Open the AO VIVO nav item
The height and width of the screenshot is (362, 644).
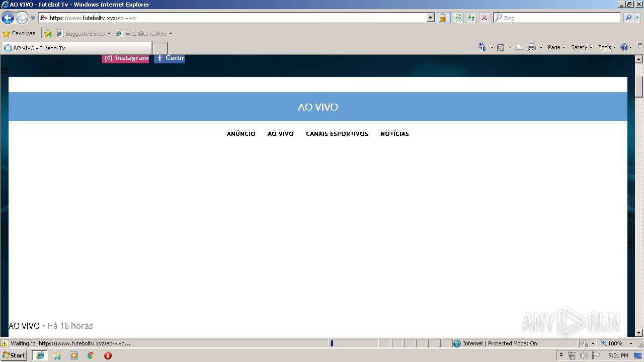tap(281, 134)
